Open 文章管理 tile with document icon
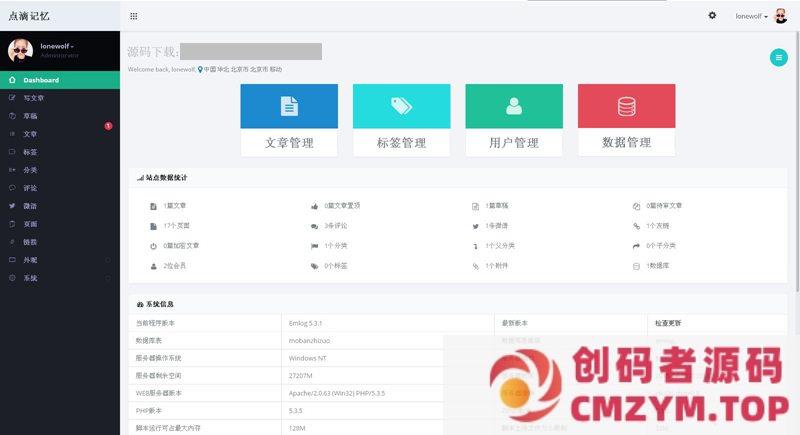Screen dimensions: 800x435 coord(289,120)
